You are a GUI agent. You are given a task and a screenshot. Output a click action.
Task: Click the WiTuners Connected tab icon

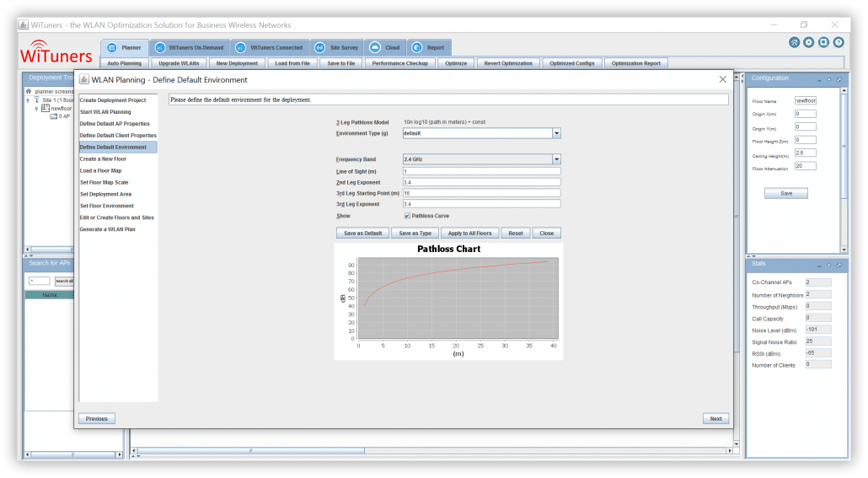pos(241,48)
